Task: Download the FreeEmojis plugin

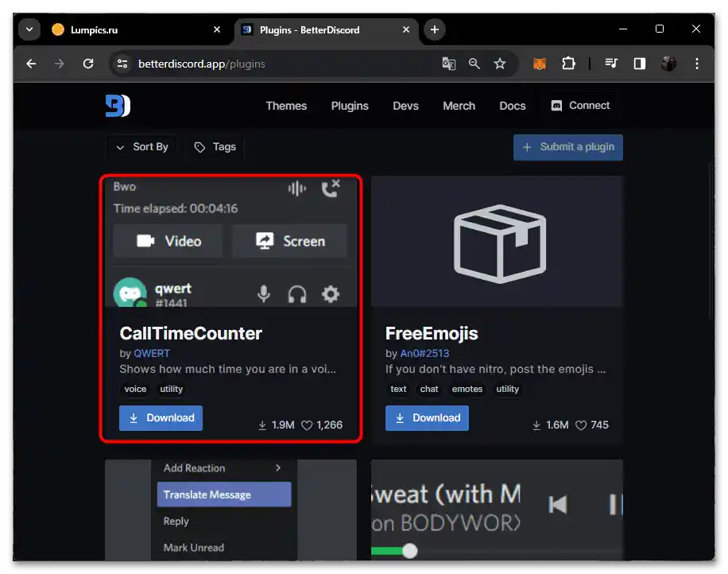Action: [x=427, y=418]
